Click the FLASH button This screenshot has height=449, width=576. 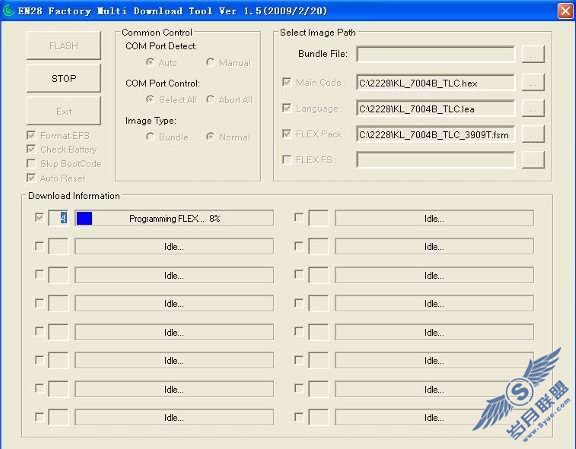pos(63,46)
